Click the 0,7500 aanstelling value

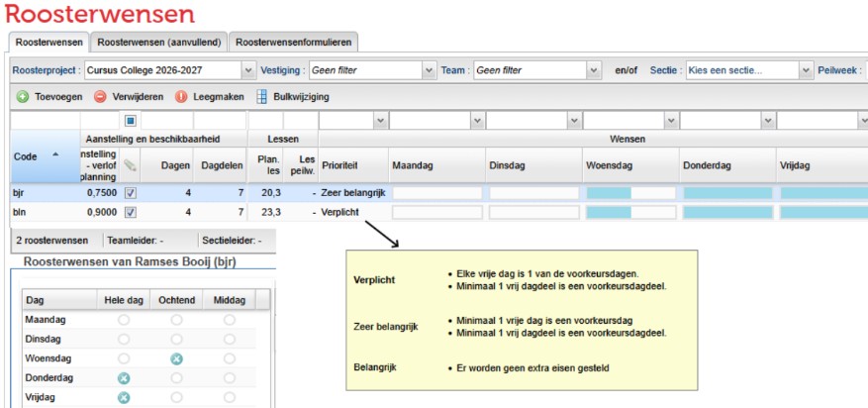tap(101, 193)
